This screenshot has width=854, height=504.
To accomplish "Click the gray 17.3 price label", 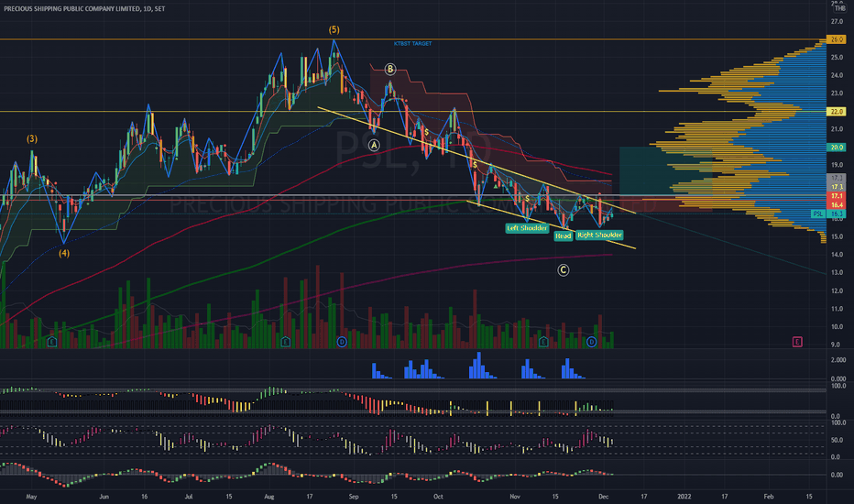I will [x=837, y=178].
